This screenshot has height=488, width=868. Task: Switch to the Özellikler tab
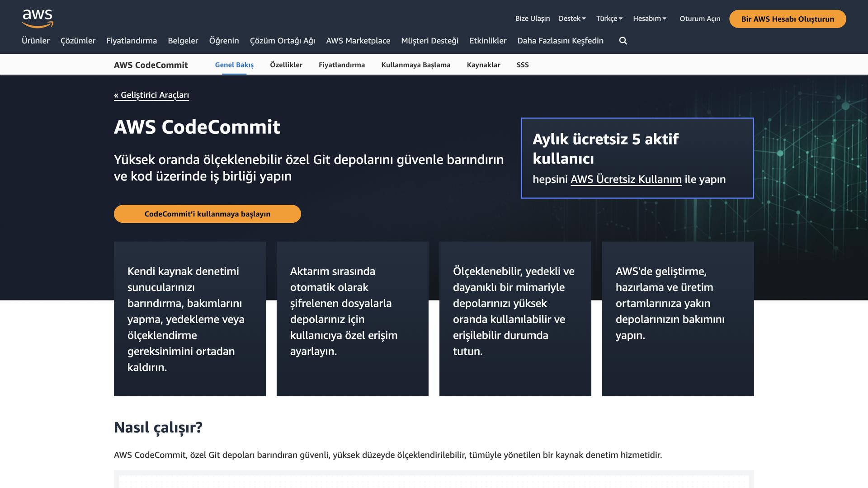(x=286, y=65)
